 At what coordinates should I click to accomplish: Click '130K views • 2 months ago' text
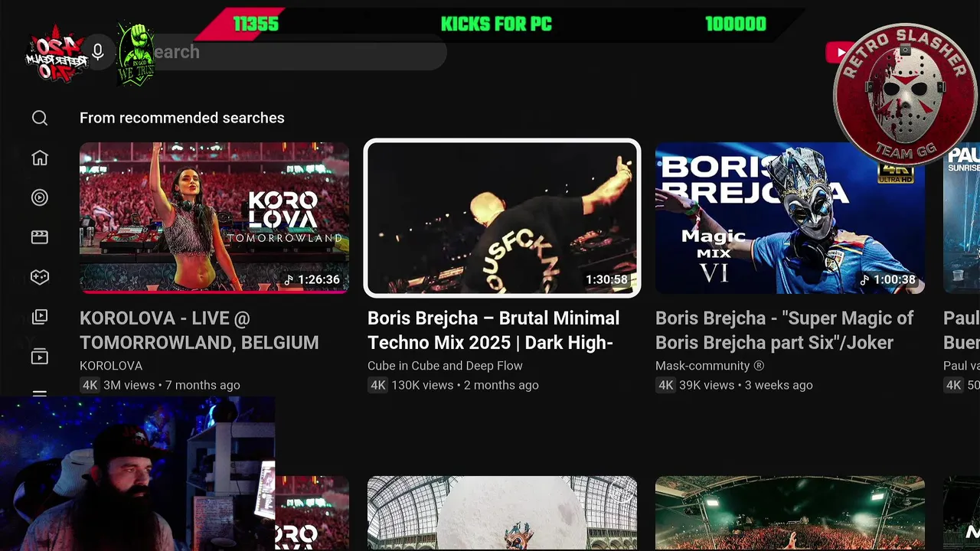pos(465,385)
